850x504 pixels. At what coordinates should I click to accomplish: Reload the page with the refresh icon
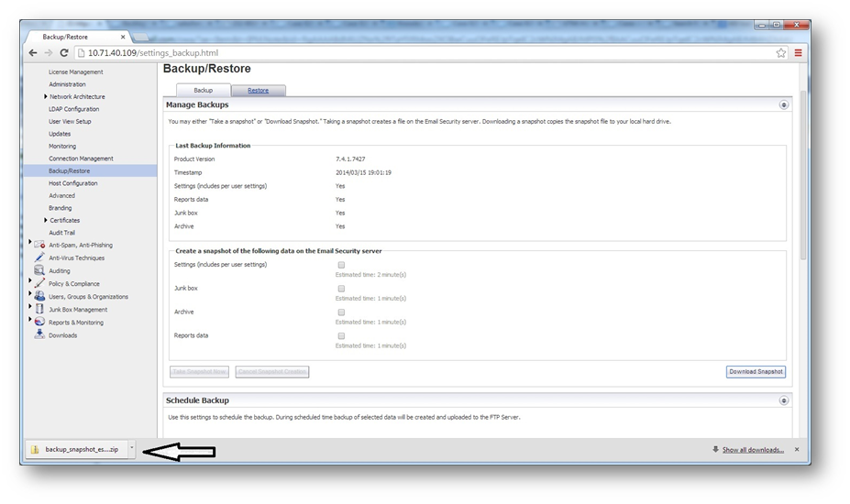pyautogui.click(x=64, y=52)
